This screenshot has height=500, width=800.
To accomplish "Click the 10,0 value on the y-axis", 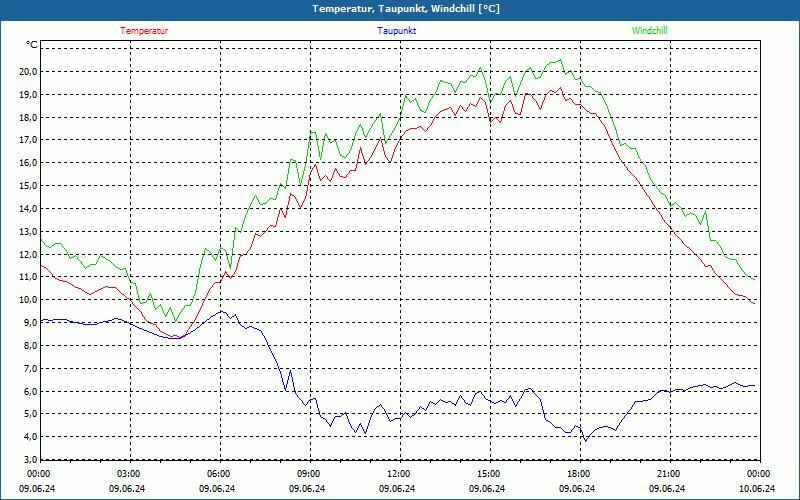I will pyautogui.click(x=28, y=300).
